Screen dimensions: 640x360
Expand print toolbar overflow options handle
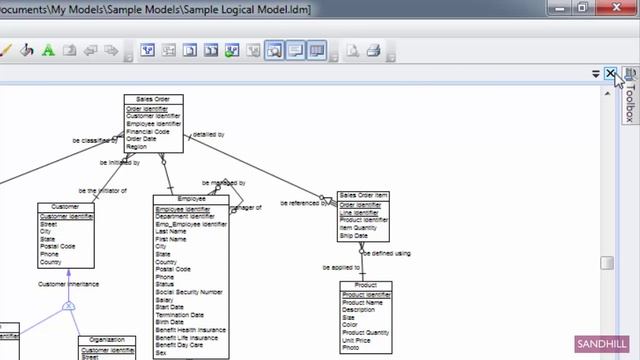click(x=391, y=58)
